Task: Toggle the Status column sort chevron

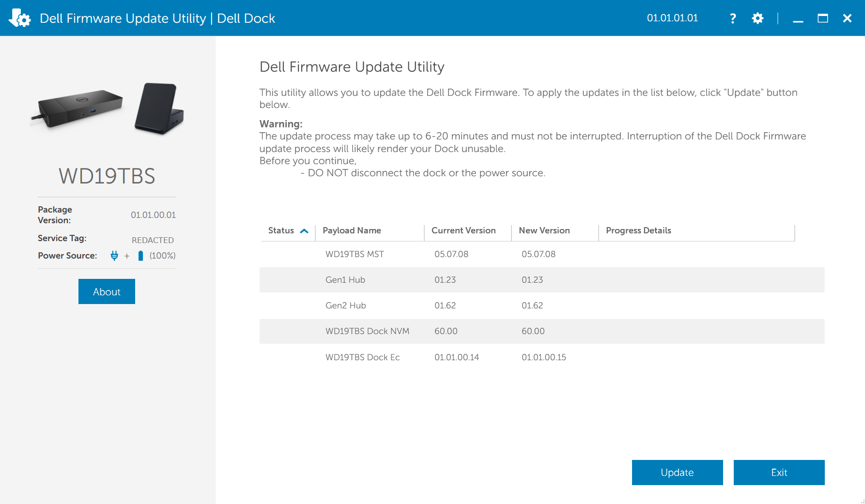Action: coord(305,231)
